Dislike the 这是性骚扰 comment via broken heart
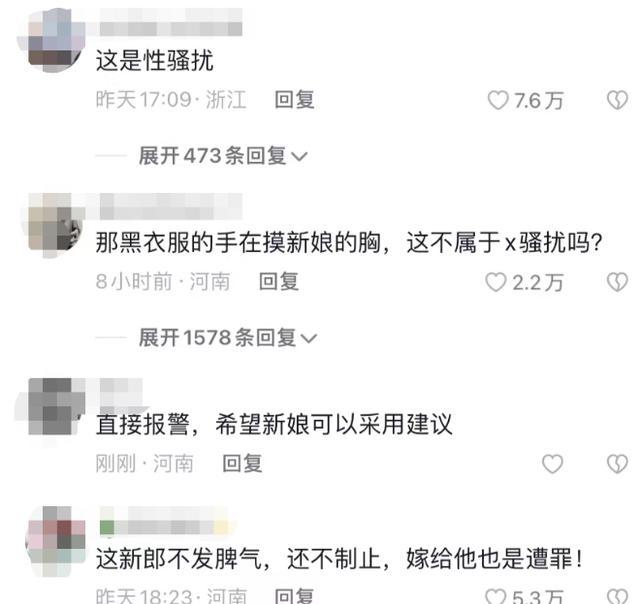Image resolution: width=640 pixels, height=604 pixels. coord(617,100)
